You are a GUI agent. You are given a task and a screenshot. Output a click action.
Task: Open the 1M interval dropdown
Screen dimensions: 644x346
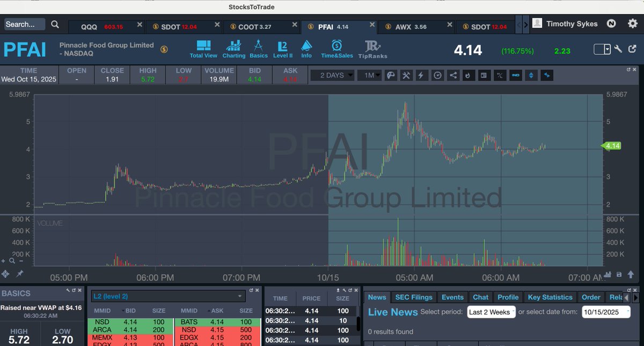[x=370, y=76]
